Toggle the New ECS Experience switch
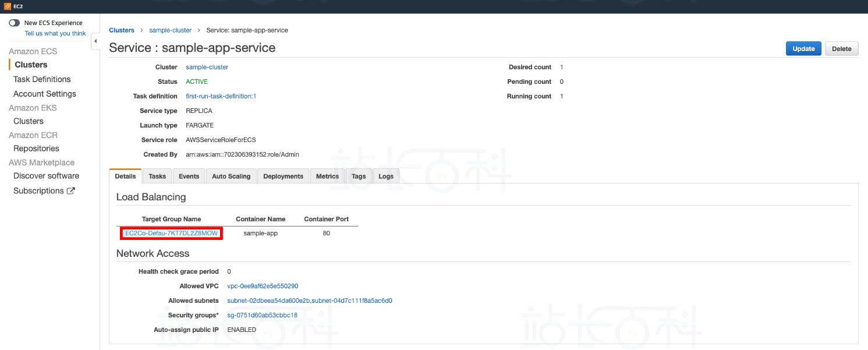Screen dimensions: 868x350 [14, 23]
